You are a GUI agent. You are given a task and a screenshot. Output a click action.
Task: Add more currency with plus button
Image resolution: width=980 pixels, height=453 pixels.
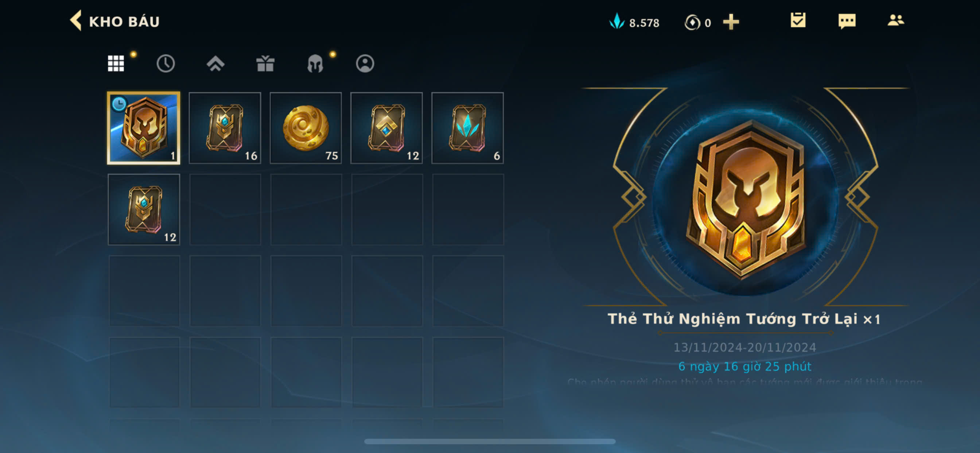tap(731, 22)
